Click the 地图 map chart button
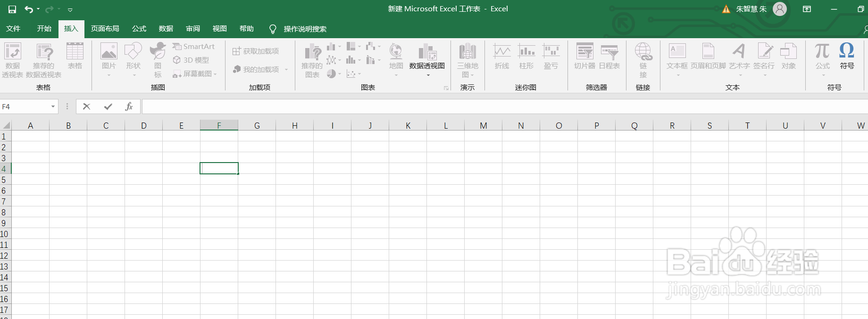Screen dimensions: 868x319 tap(396, 60)
